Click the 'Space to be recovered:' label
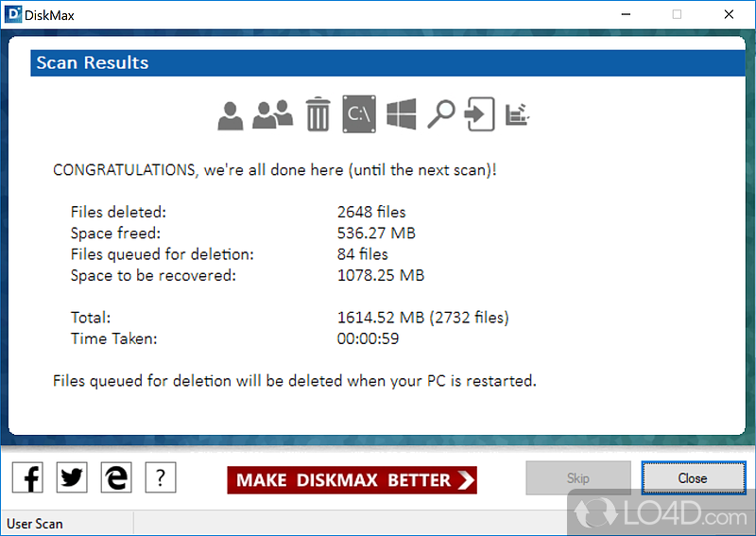The height and width of the screenshot is (536, 756). [x=153, y=275]
